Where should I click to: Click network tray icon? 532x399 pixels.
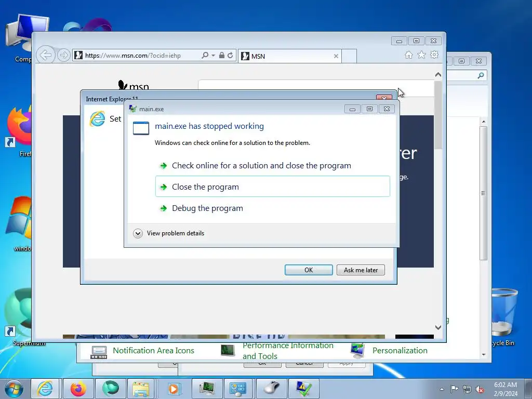(467, 389)
